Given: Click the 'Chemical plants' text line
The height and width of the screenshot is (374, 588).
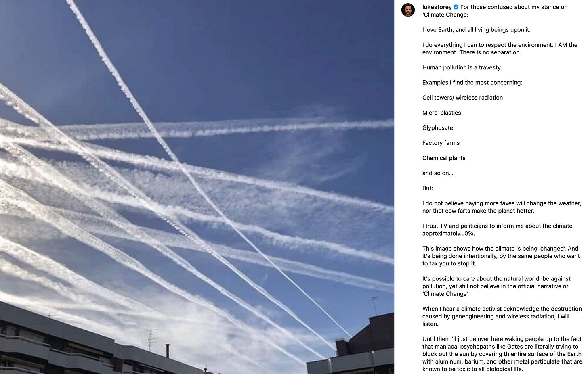Looking at the screenshot, I should click(444, 158).
